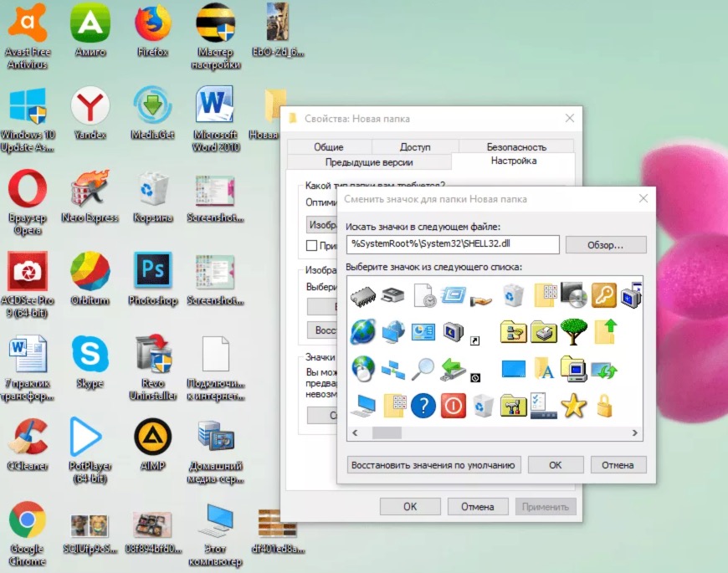Click Отмена in the Properties window
The image size is (728, 573).
point(477,507)
